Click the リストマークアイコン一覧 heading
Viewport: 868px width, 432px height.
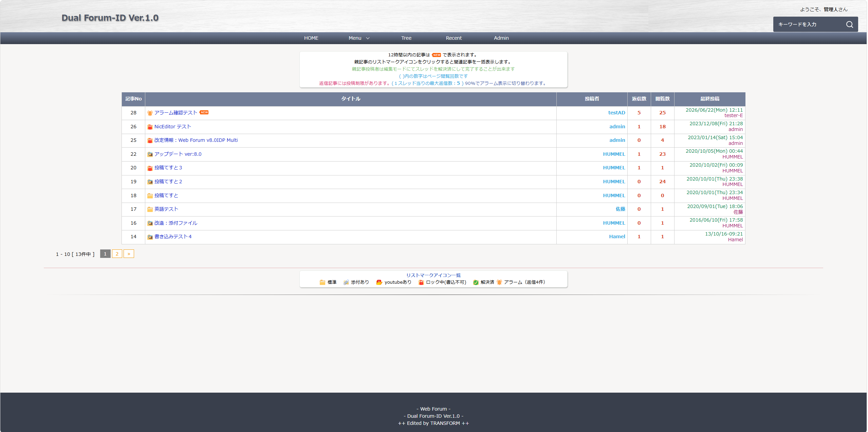click(433, 275)
